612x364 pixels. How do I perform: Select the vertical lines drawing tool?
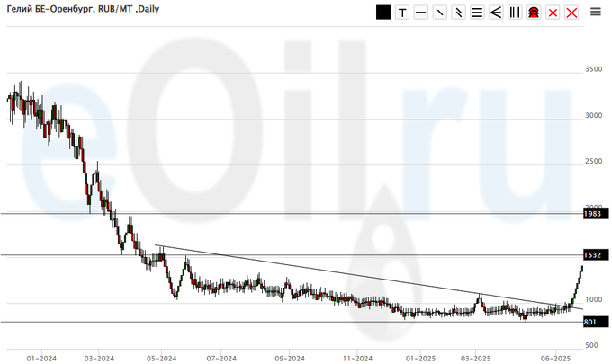point(515,13)
